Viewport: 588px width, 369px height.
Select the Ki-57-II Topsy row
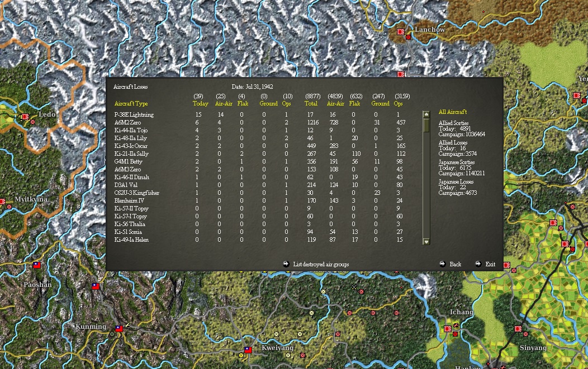coord(260,208)
